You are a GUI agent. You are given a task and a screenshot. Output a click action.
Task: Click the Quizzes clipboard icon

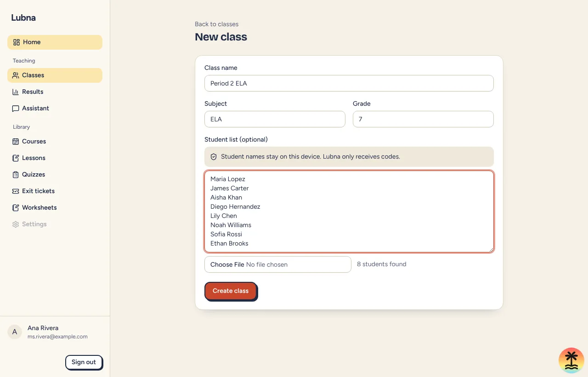(x=16, y=175)
